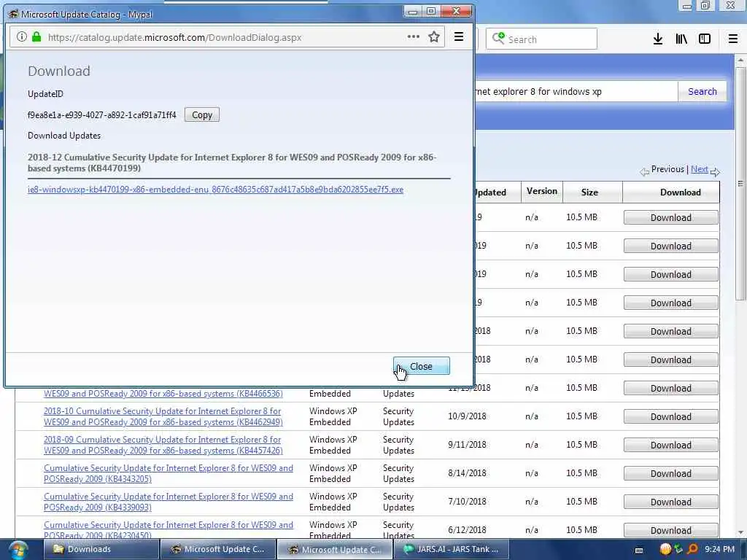
Task: Open the 2018-09 Cumulative Security Update KB4457426 link
Action: point(163,445)
